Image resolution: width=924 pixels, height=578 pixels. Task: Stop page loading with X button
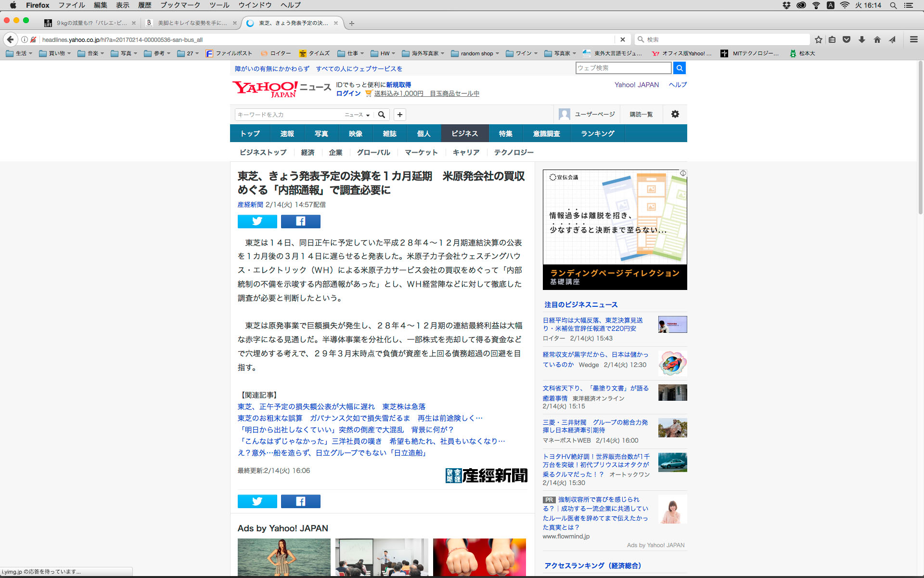point(622,39)
